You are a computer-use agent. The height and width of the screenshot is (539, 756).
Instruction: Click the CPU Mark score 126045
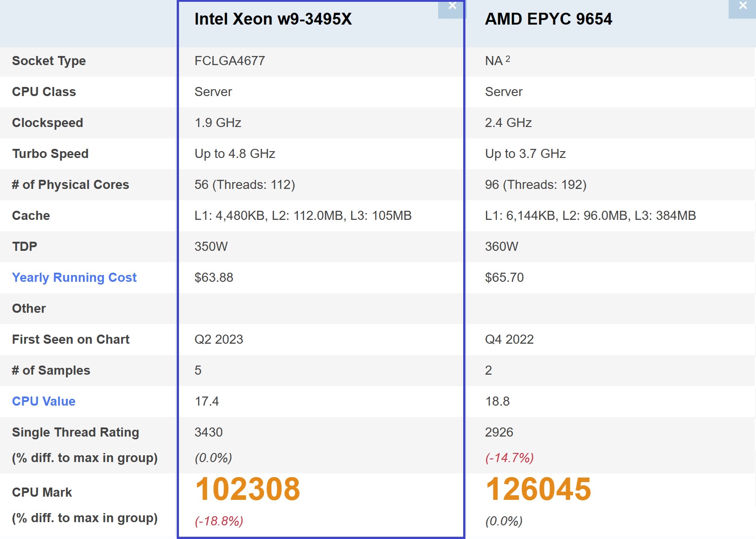point(538,489)
